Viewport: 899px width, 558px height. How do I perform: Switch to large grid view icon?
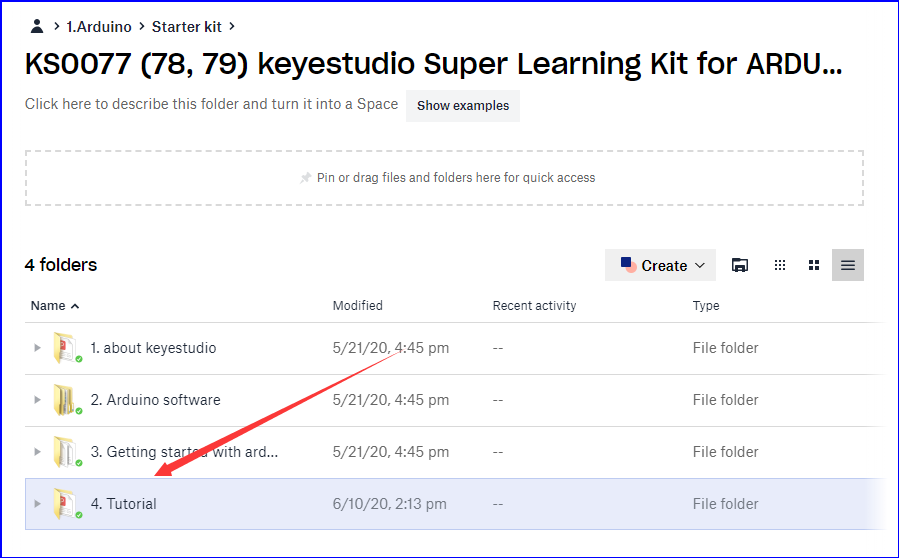point(814,265)
